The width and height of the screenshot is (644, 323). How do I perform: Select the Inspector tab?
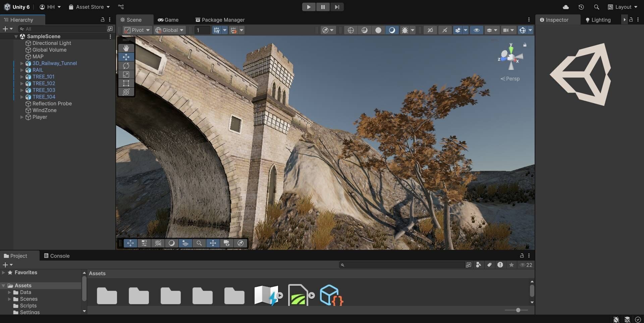(x=554, y=20)
